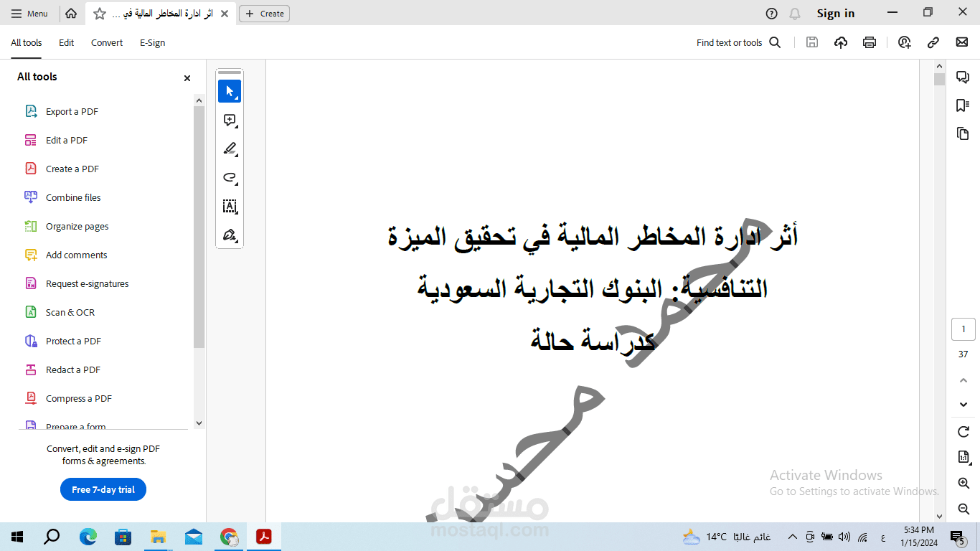This screenshot has height=551, width=980.
Task: Click the Export a PDF icon
Action: tap(31, 111)
